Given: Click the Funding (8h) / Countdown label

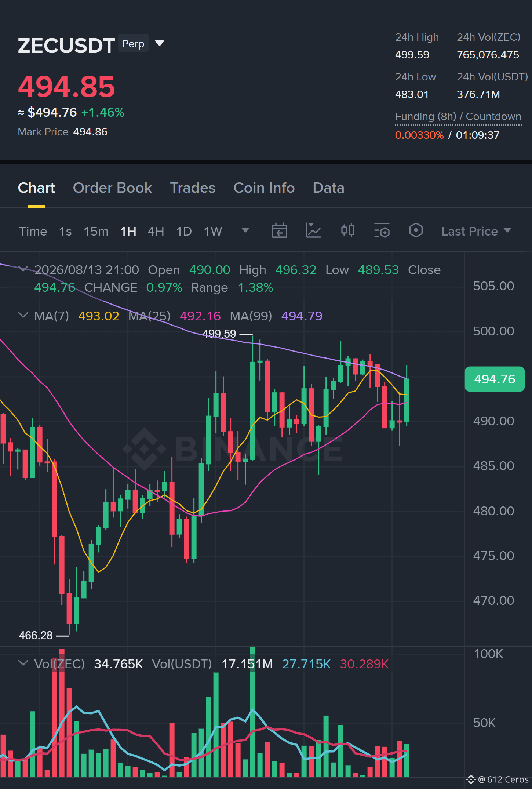Looking at the screenshot, I should click(458, 116).
